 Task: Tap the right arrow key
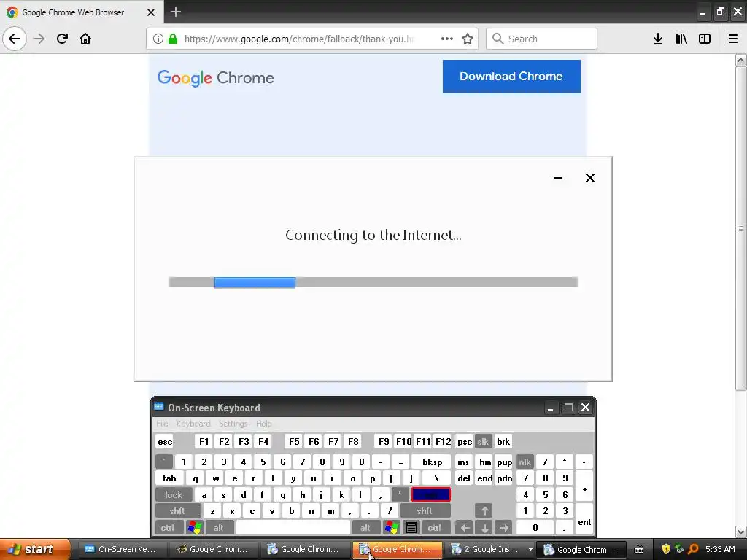click(504, 528)
